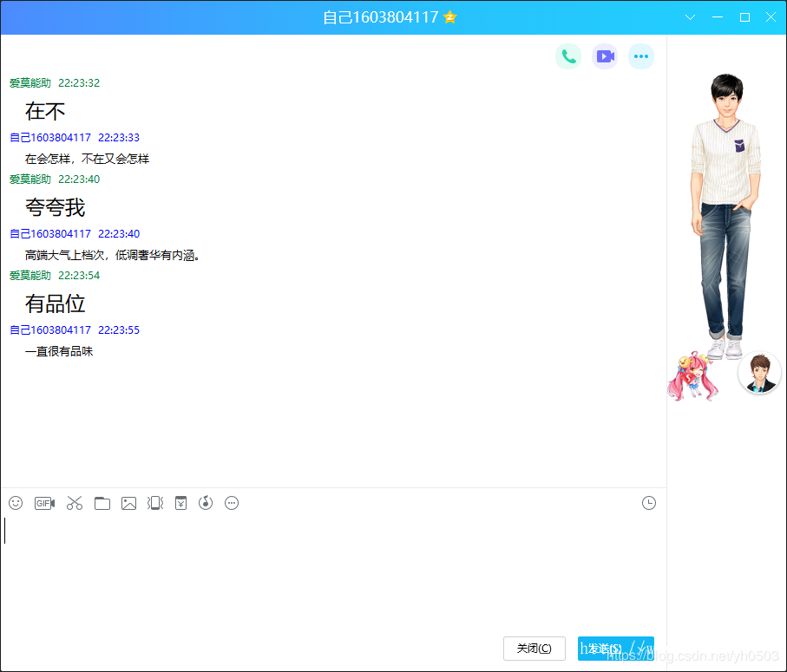Screen dimensions: 787x672
Task: Click the round male profile avatar
Action: (x=759, y=373)
